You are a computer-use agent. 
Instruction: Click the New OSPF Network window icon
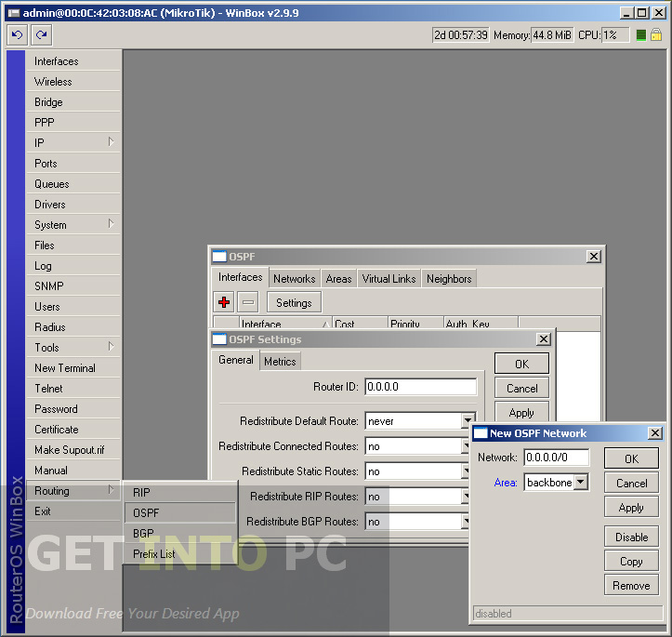pyautogui.click(x=481, y=433)
